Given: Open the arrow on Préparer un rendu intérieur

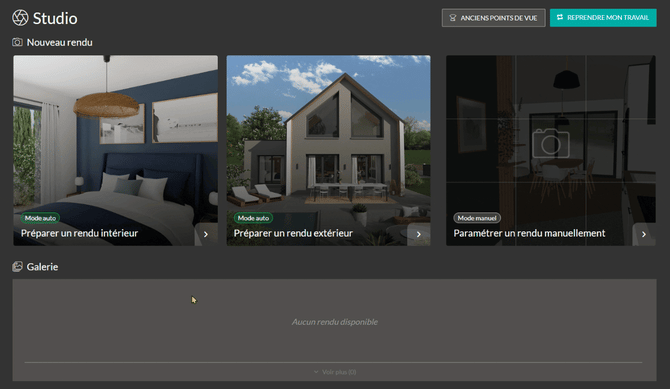Looking at the screenshot, I should pyautogui.click(x=206, y=234).
